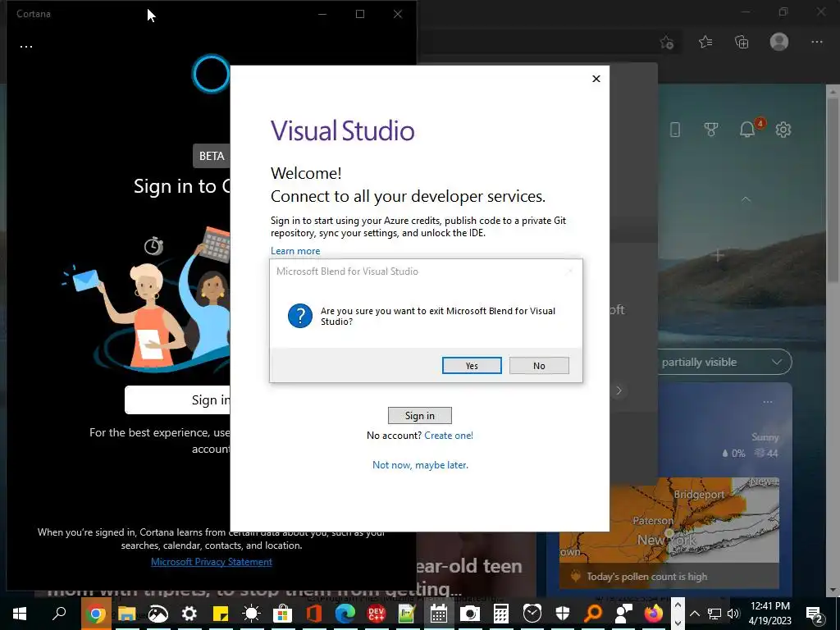Image resolution: width=840 pixels, height=630 pixels.
Task: Click Today's pollen count is high
Action: click(x=646, y=577)
